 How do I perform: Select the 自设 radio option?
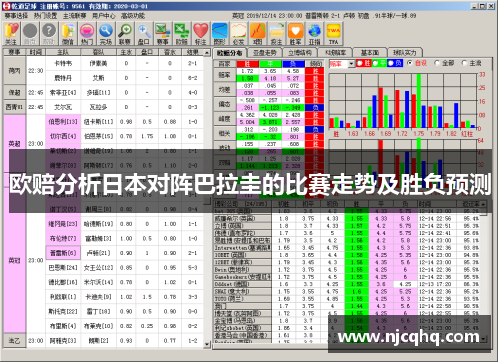click(410, 63)
